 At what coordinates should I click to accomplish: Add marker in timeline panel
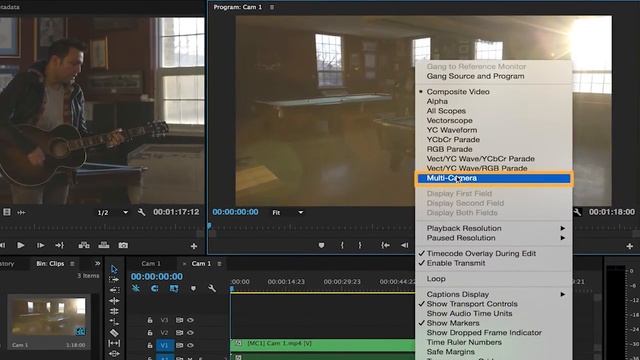click(x=193, y=289)
